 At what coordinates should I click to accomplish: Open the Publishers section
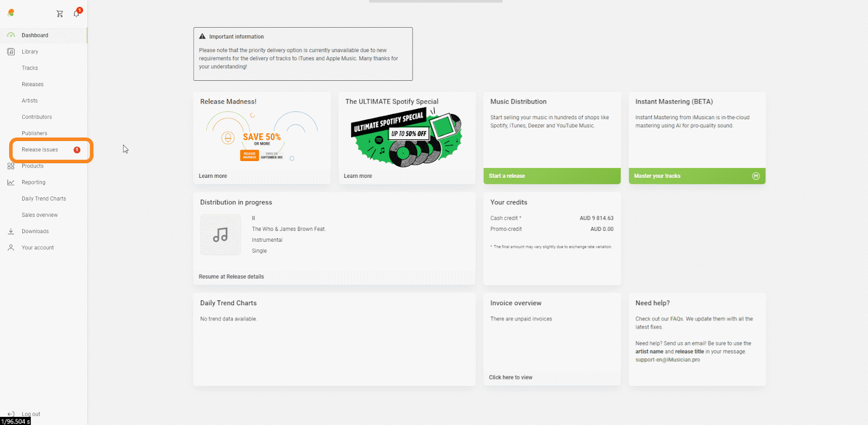pos(34,133)
